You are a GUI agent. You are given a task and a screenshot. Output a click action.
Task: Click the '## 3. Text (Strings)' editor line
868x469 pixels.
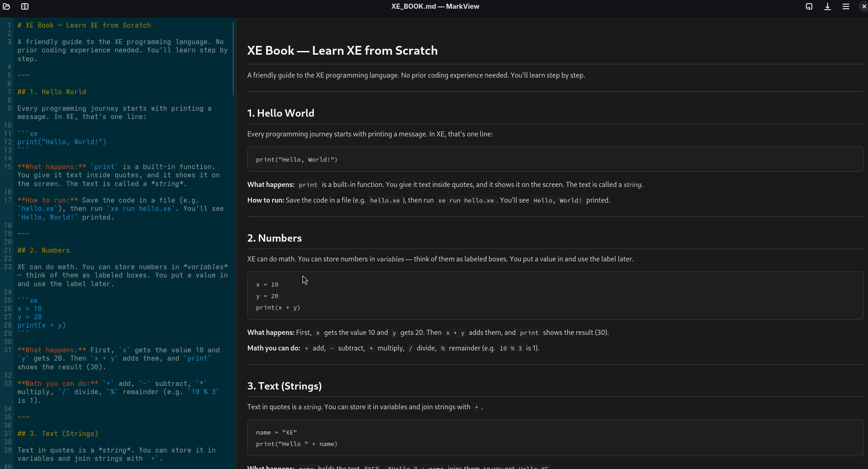click(58, 434)
